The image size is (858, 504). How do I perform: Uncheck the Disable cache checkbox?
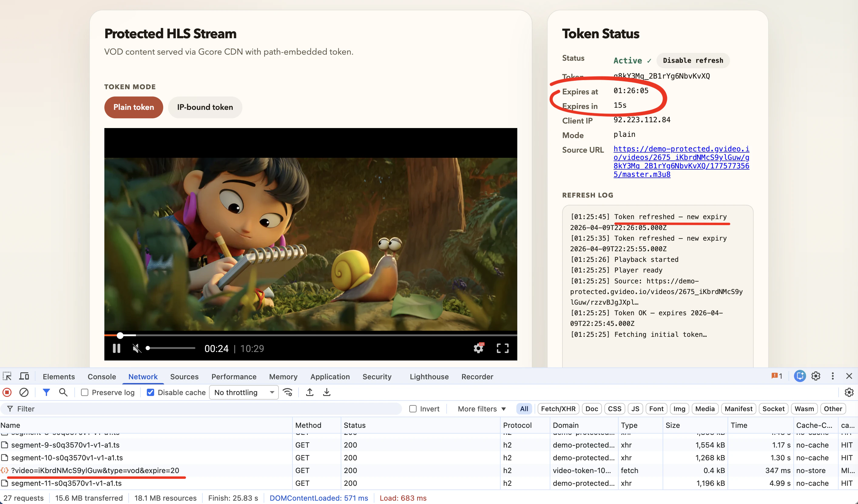pyautogui.click(x=150, y=393)
